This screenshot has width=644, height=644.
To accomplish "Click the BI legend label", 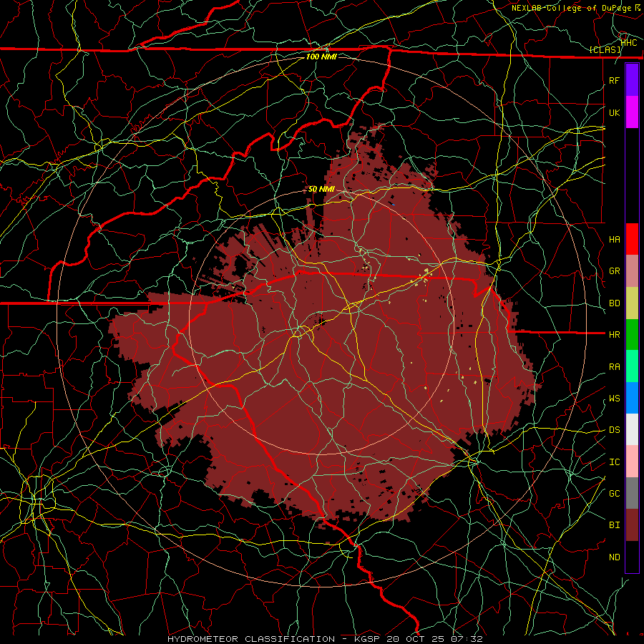I will coord(615,525).
